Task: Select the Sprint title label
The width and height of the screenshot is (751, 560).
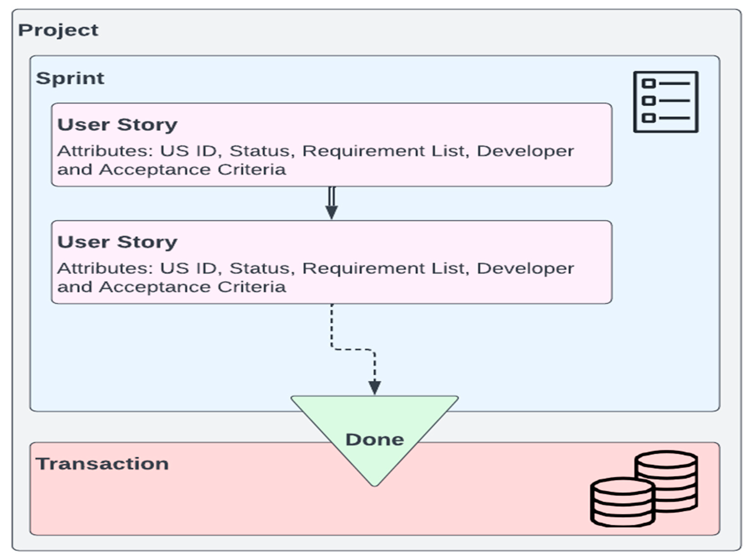Action: click(x=70, y=78)
